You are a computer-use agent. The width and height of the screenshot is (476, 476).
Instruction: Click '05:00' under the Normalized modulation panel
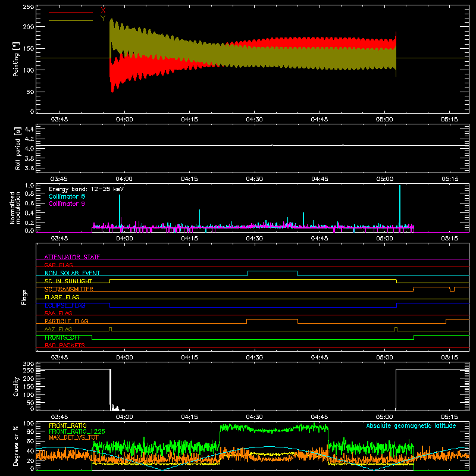(x=384, y=239)
